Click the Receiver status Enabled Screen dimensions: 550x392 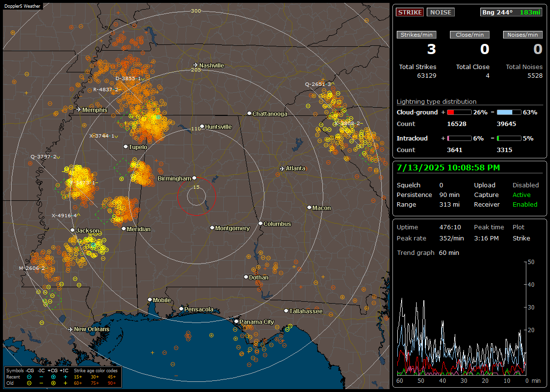(525, 204)
